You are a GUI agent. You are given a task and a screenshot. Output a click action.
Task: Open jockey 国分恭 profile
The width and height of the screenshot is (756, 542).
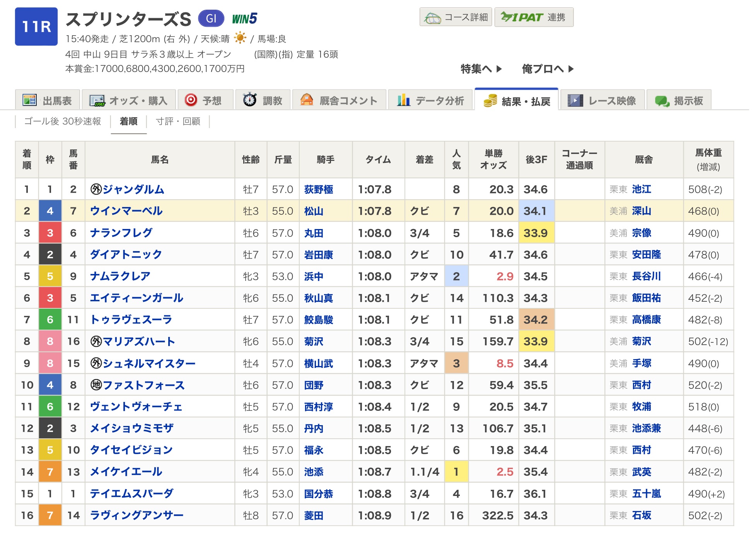[x=319, y=494]
